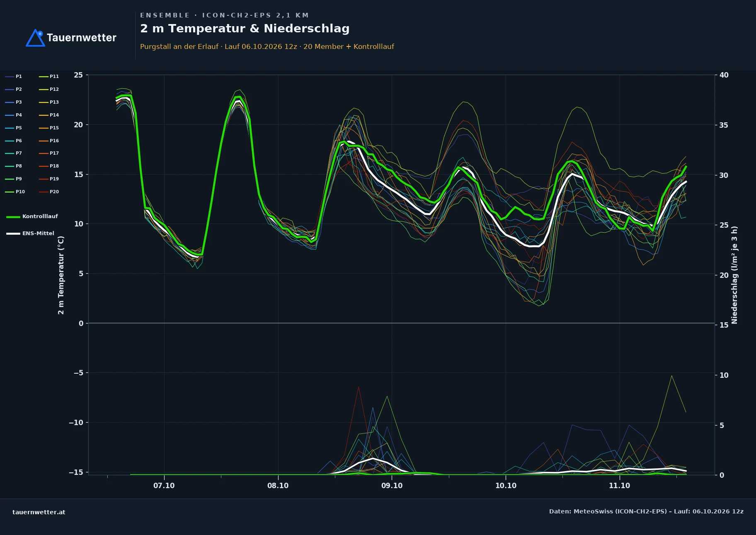Select the P7 legend entry
Image resolution: width=756 pixels, height=535 pixels.
click(14, 153)
